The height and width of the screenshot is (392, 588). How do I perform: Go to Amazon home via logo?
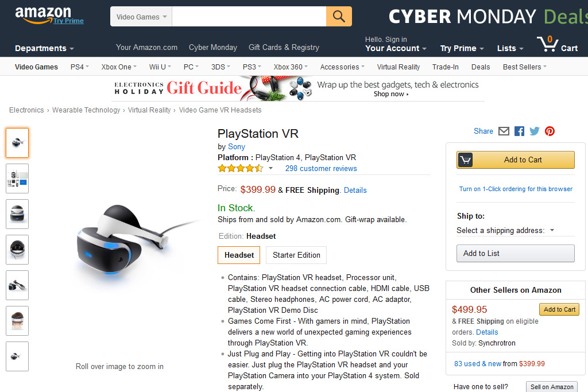click(43, 14)
